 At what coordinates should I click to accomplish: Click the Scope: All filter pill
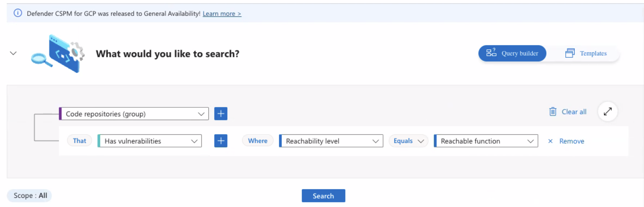29,195
